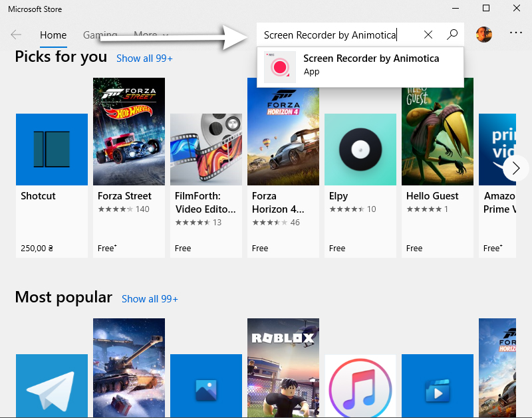532x418 pixels.
Task: Click the FilmForth rating of 13
Action: [x=198, y=223]
